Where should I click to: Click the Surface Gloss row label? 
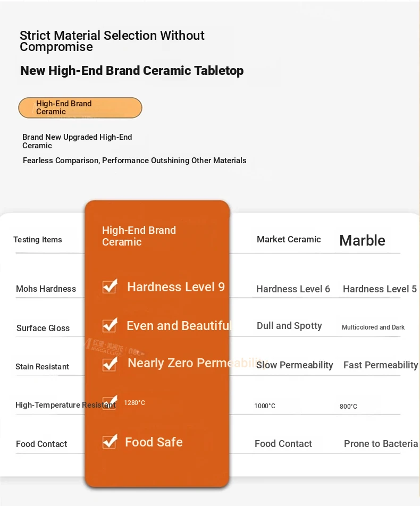pyautogui.click(x=43, y=328)
